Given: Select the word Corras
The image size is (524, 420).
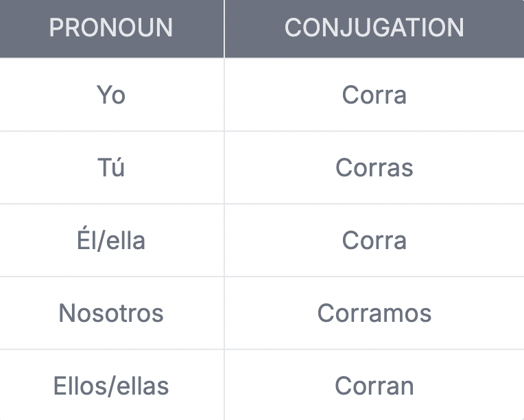Looking at the screenshot, I should pos(374,167).
